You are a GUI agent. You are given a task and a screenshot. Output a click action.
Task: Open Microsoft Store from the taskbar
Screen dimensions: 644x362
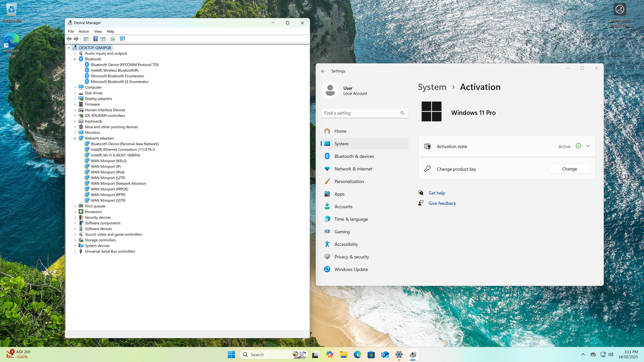pyautogui.click(x=371, y=354)
